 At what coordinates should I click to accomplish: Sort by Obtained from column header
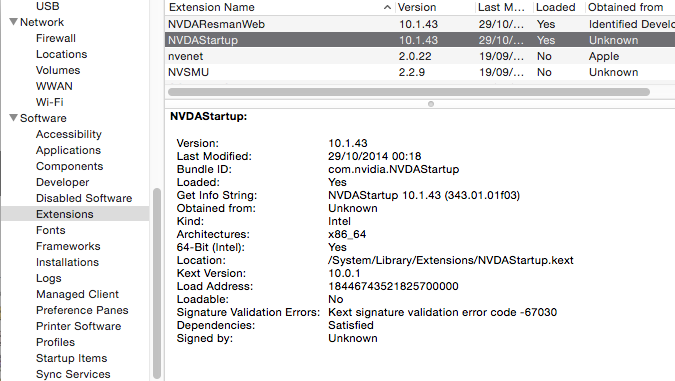[625, 7]
